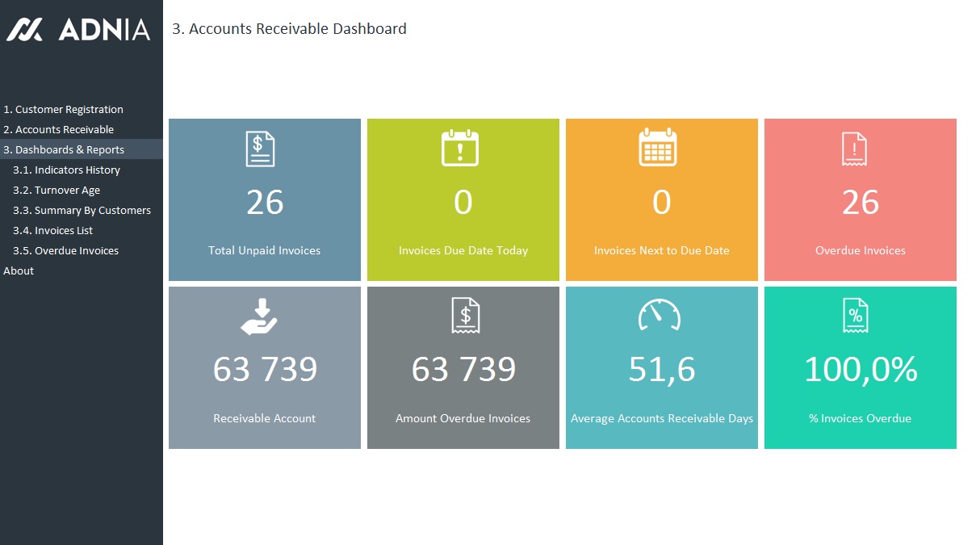Click the percent receipt icon on % Invoices Overdue
980x545 pixels.
click(x=855, y=316)
